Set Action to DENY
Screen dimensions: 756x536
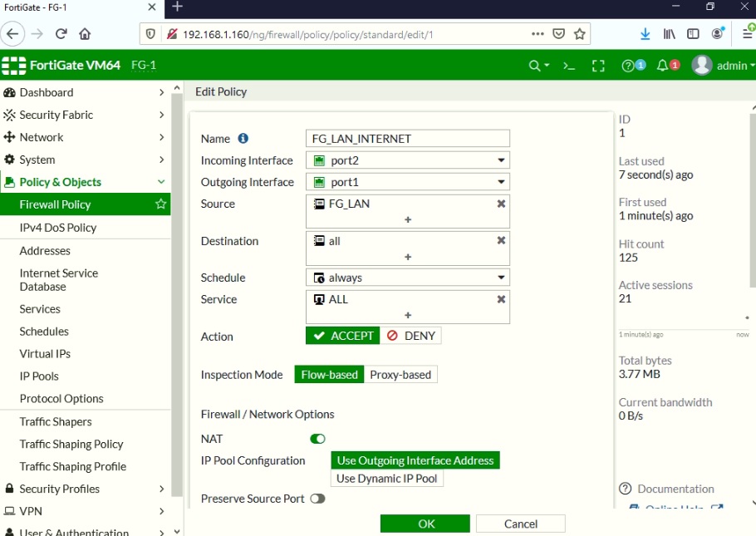coord(411,335)
